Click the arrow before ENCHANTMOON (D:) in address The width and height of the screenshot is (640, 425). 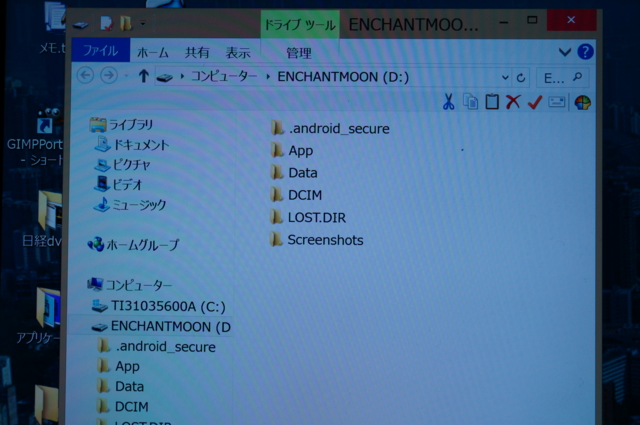pos(268,77)
